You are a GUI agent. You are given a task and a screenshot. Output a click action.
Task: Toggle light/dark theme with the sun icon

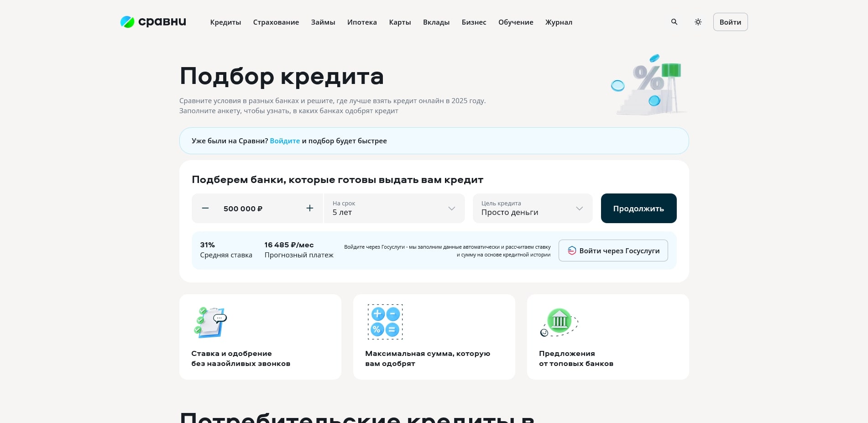pos(698,22)
